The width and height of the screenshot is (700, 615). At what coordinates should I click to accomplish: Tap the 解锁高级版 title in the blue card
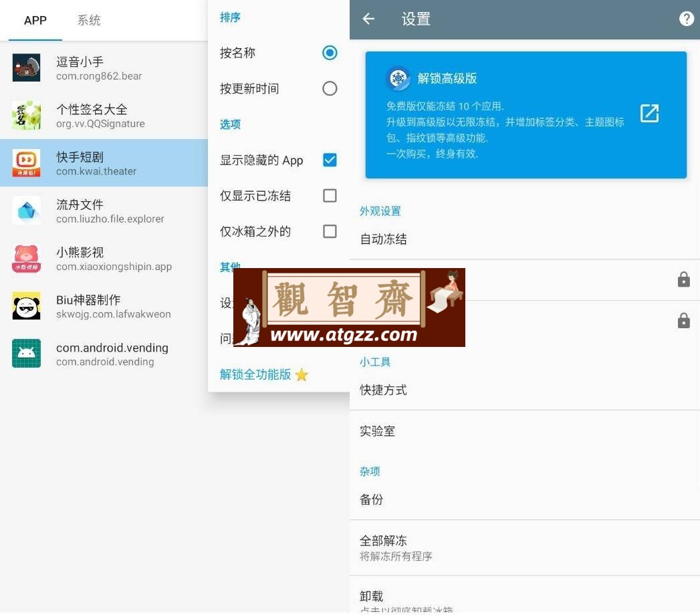coord(447,79)
